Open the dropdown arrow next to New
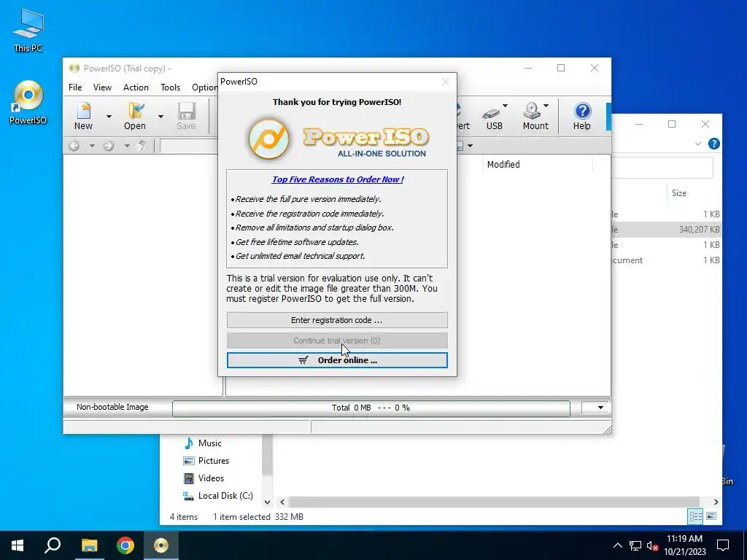 tap(109, 116)
